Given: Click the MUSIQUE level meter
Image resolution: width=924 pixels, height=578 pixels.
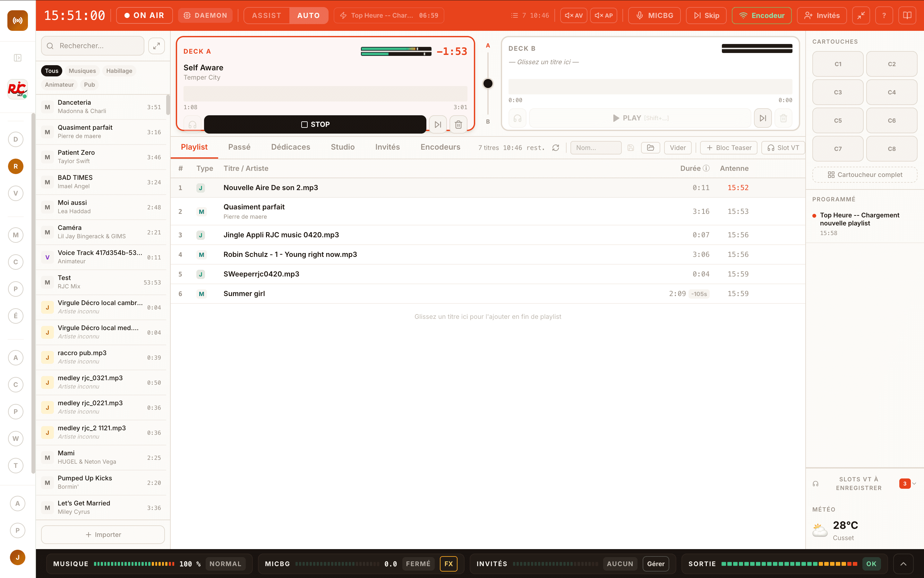Looking at the screenshot, I should pyautogui.click(x=134, y=564).
